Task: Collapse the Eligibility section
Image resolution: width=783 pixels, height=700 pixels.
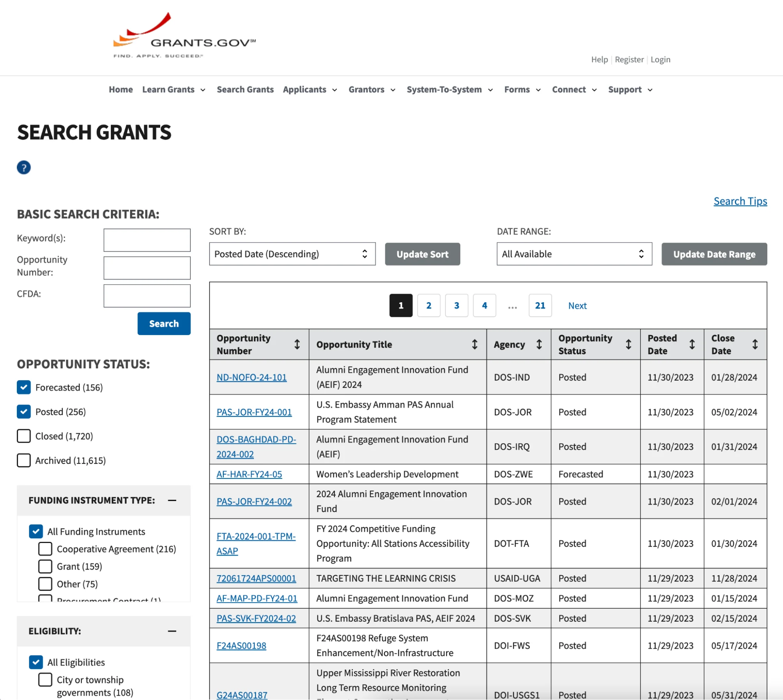Action: (172, 631)
